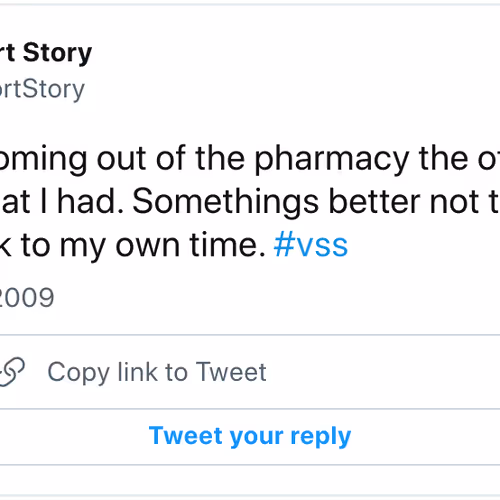The image size is (500, 500).
Task: Open the #vss hashtag
Action: (x=311, y=246)
